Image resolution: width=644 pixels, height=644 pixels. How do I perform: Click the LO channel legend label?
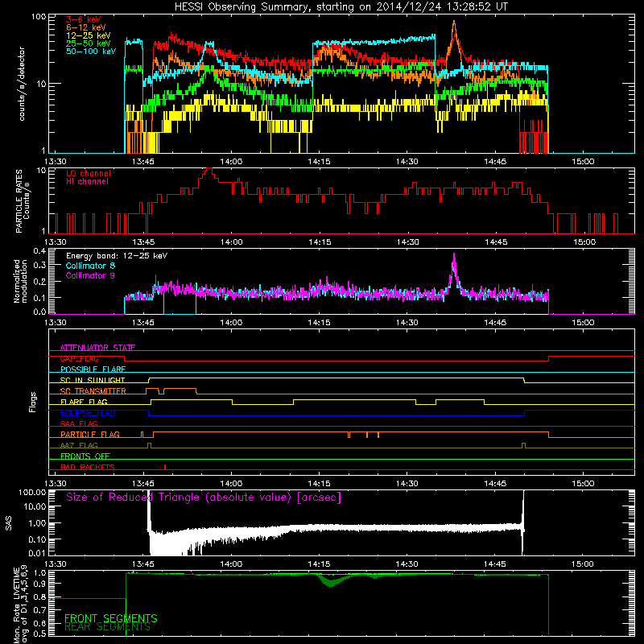tap(89, 173)
